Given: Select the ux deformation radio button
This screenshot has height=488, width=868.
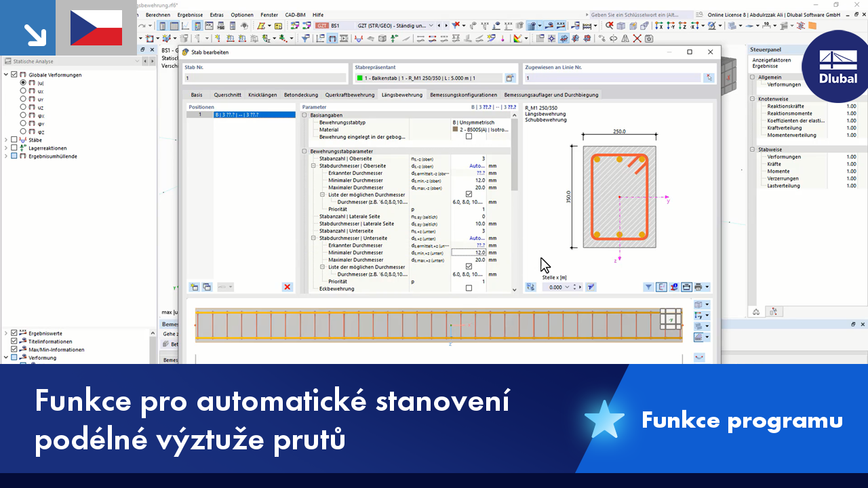Looking at the screenshot, I should (x=23, y=91).
